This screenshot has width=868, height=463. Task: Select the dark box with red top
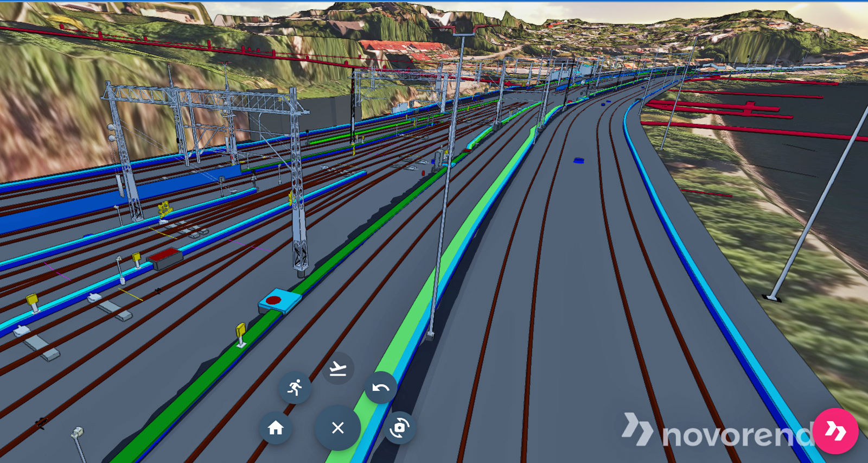click(x=165, y=257)
